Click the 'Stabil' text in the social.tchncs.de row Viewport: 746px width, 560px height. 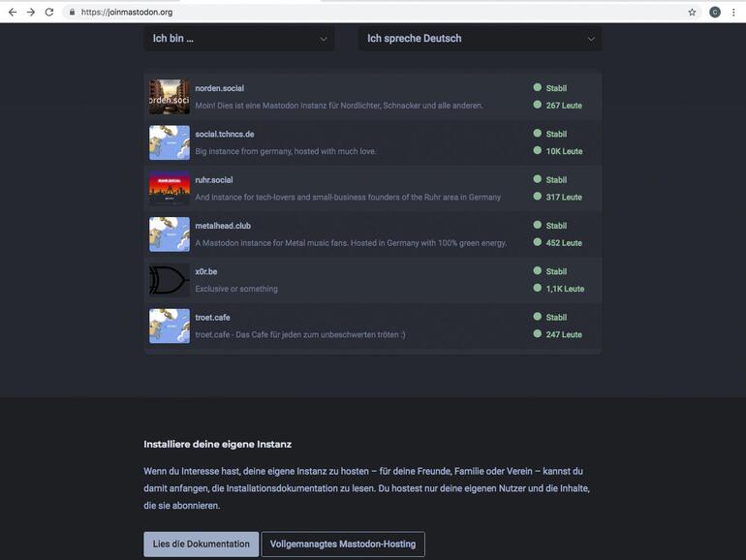coord(556,134)
